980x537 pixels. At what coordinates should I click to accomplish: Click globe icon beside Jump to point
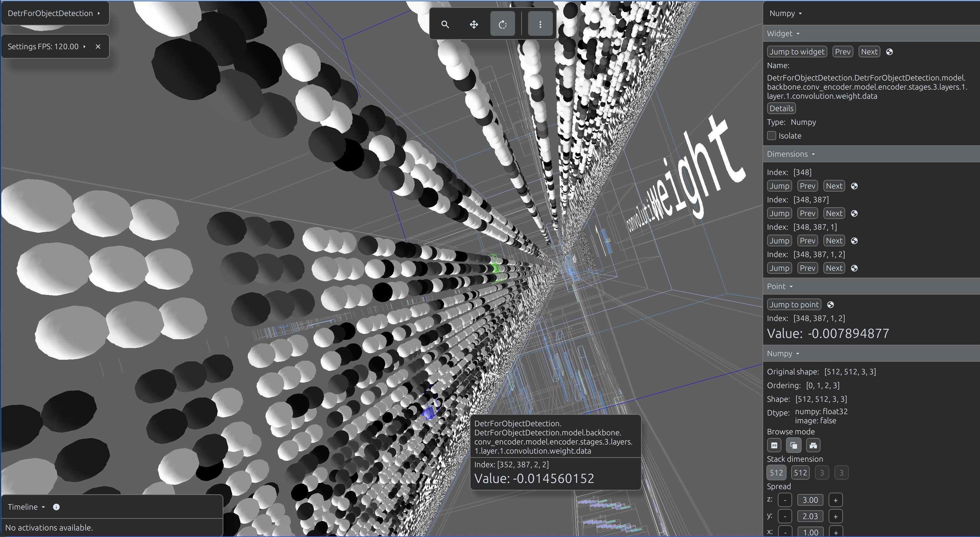[831, 305]
